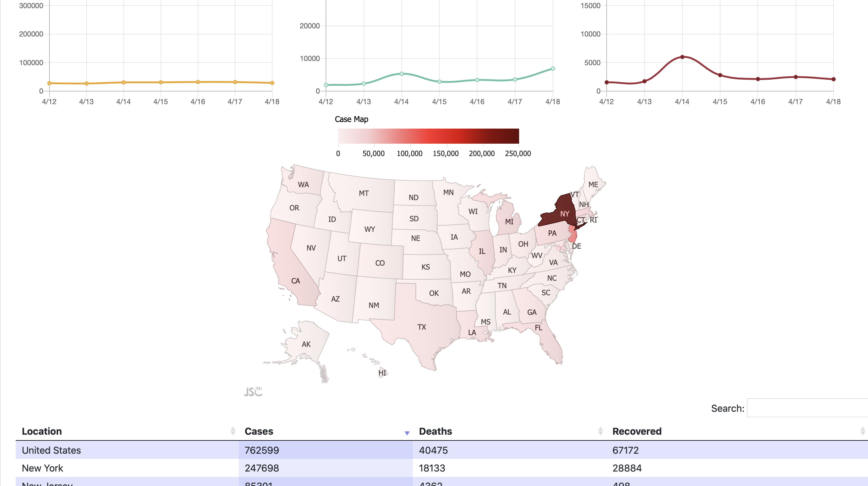Image resolution: width=868 pixels, height=486 pixels.
Task: Select Nevada on the case map
Action: (x=311, y=248)
